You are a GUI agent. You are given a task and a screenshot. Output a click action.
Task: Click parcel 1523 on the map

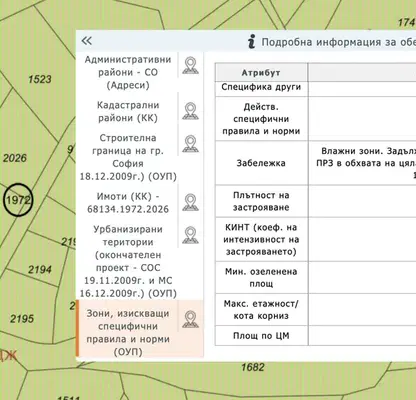tap(40, 79)
